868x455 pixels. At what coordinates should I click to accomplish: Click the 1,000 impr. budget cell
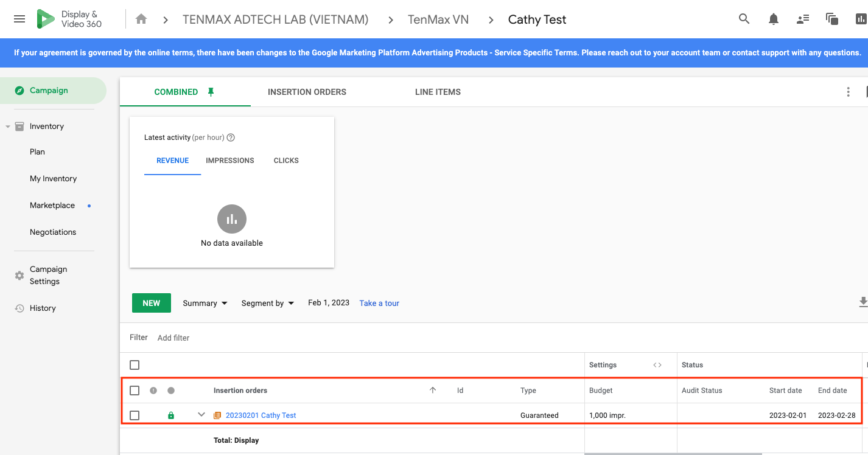[x=607, y=415]
